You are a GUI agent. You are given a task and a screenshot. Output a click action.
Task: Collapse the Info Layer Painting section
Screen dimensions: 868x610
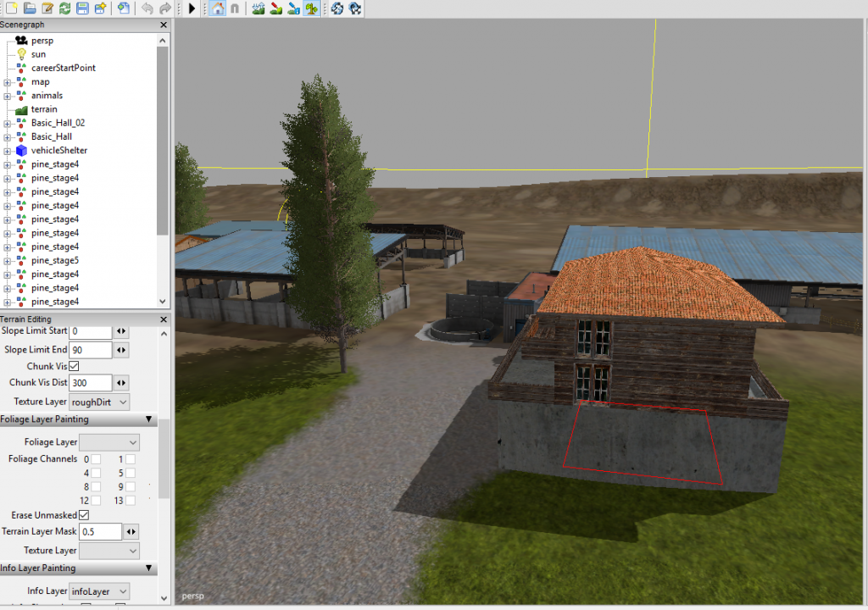point(148,568)
